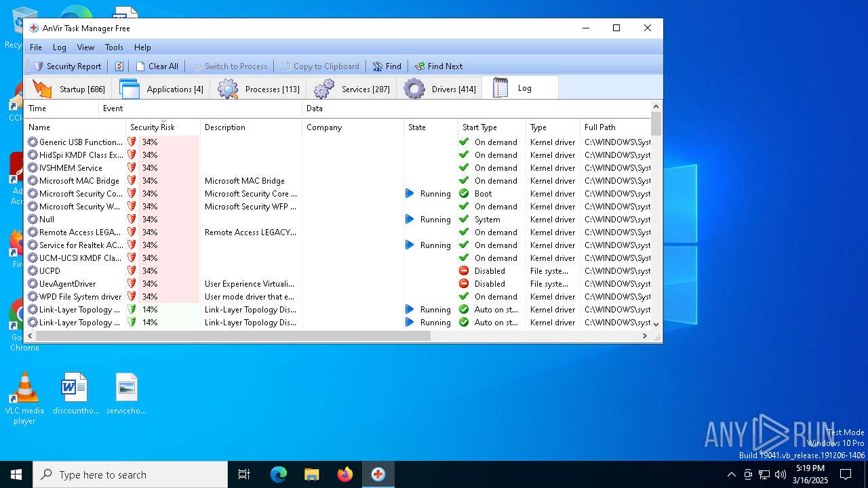Click the taskbar search box
The image size is (868, 488).
(x=130, y=474)
